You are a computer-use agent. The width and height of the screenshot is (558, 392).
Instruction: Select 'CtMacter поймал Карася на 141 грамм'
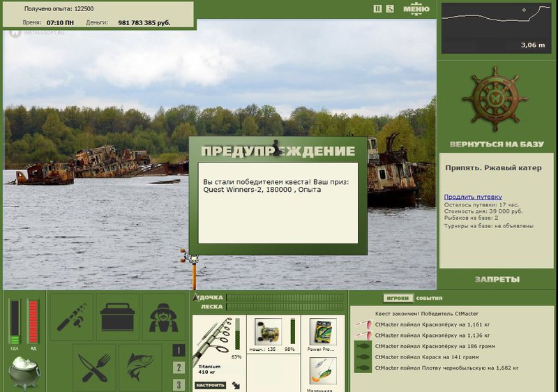[x=427, y=357]
